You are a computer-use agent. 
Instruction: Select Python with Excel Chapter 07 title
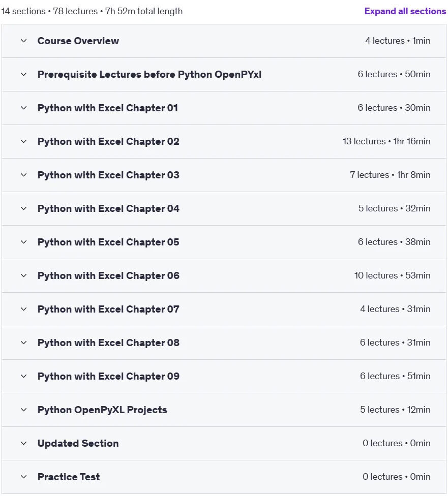coord(108,309)
